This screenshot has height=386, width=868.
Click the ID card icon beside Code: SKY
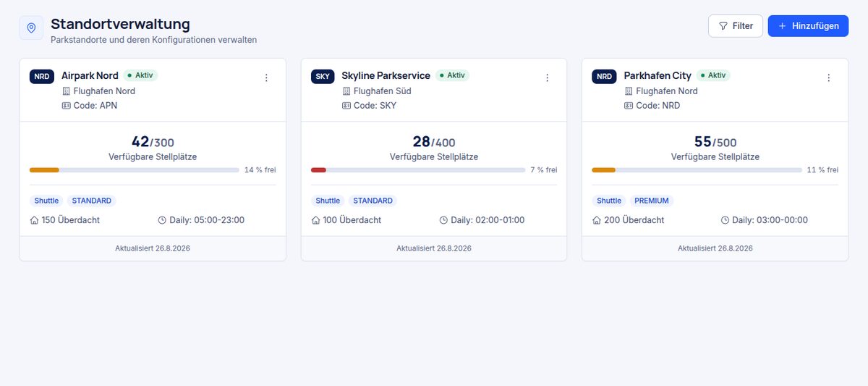[x=346, y=105]
